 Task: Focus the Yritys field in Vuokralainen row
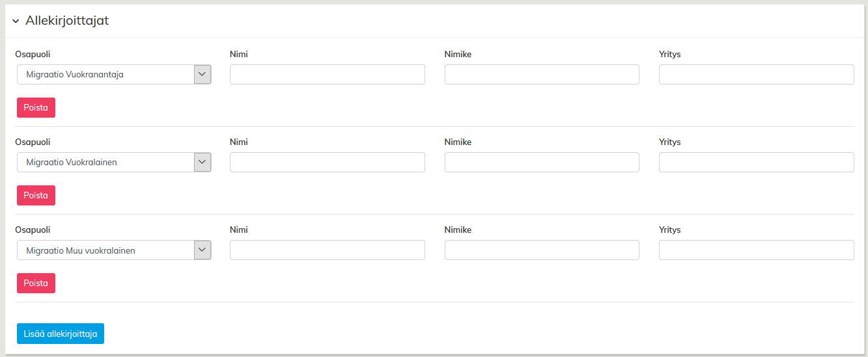click(756, 163)
